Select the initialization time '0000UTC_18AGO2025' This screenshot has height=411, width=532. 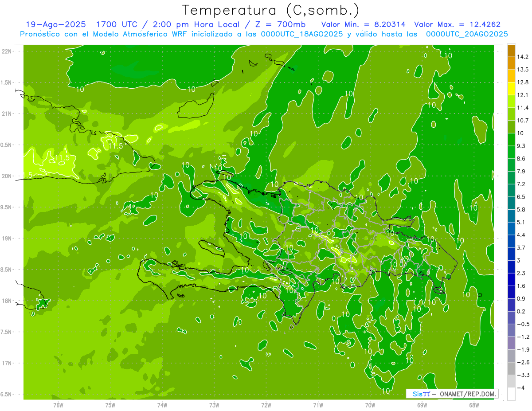tap(301, 34)
